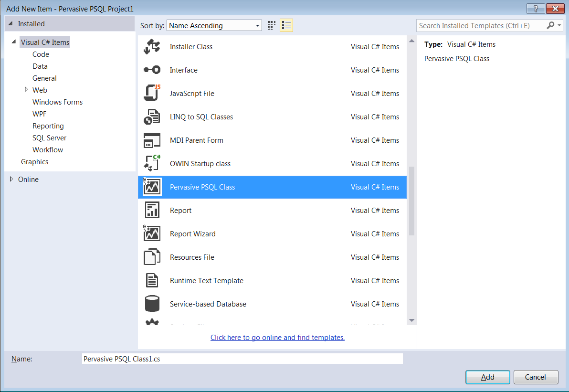Click the Interface template icon
This screenshot has width=569, height=392.
(x=152, y=70)
